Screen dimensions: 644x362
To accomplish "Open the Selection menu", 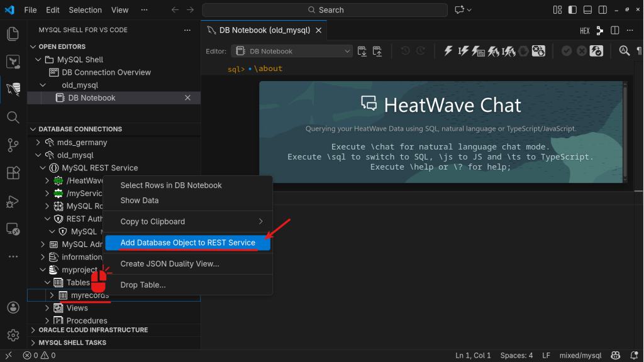I will pos(86,10).
